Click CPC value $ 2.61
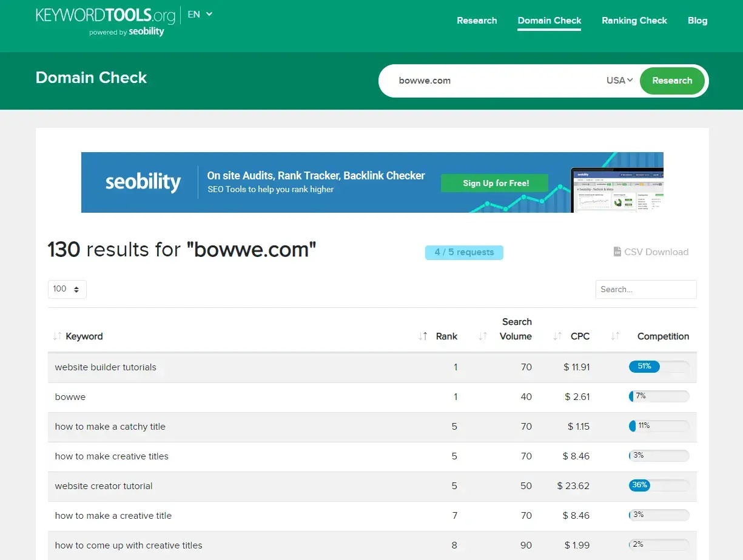This screenshot has height=560, width=743. [577, 397]
